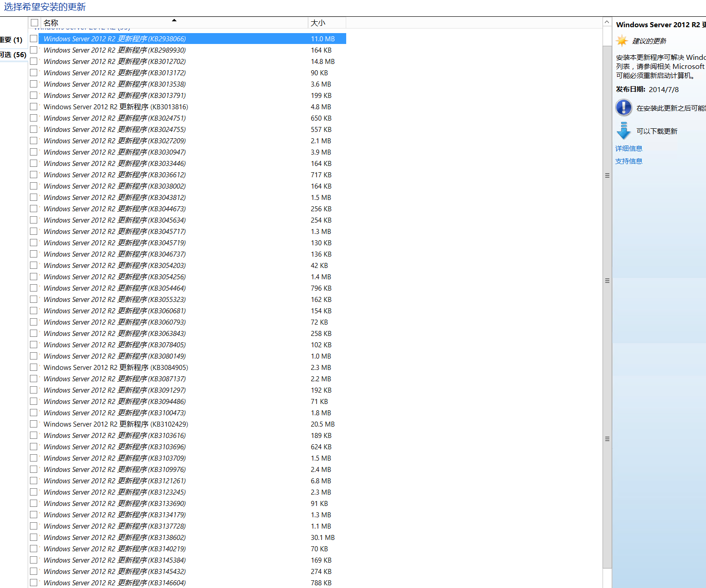The width and height of the screenshot is (706, 588).
Task: Check the box for KB3102429
Action: pos(34,424)
